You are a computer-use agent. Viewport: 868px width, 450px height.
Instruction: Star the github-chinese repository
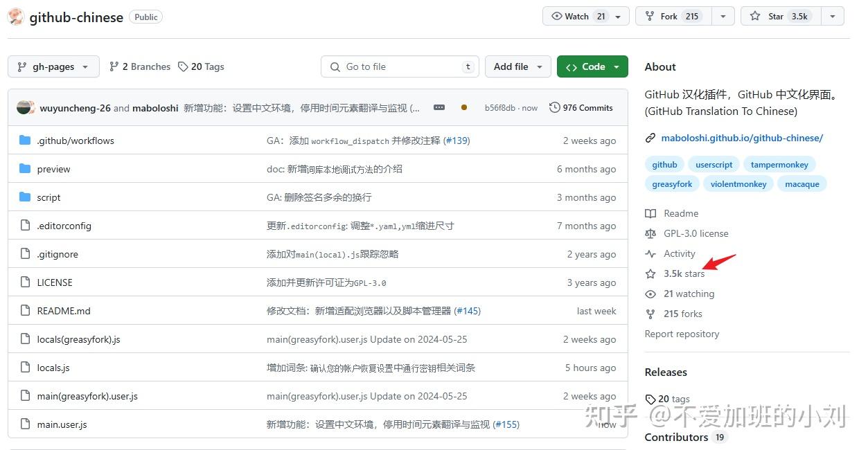click(x=777, y=15)
